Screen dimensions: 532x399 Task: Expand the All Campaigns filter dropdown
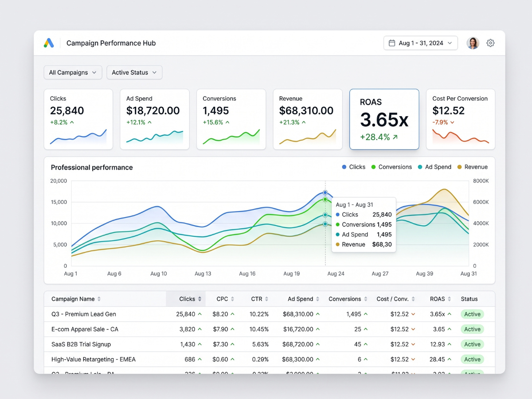tap(73, 72)
